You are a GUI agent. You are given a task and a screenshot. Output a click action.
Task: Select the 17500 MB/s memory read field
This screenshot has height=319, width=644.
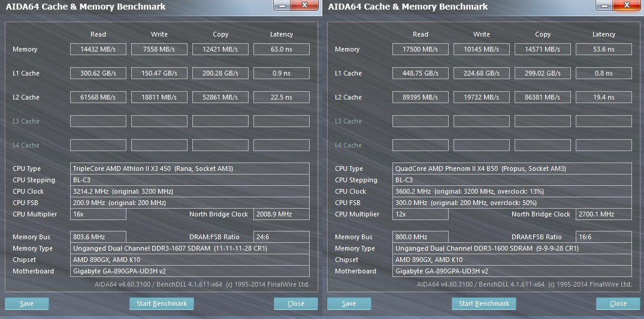point(421,49)
